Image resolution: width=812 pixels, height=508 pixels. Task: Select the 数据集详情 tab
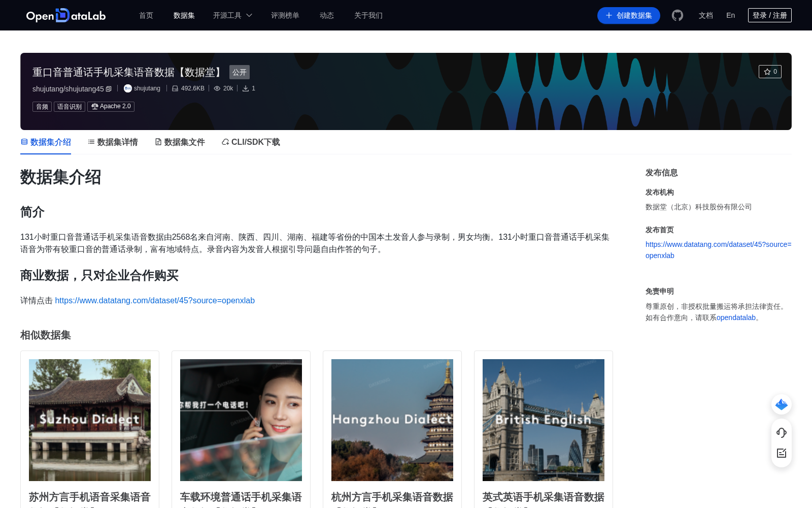(113, 142)
